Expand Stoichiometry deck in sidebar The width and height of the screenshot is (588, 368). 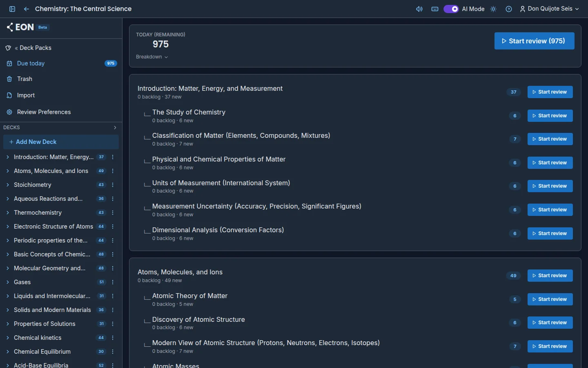tap(8, 185)
